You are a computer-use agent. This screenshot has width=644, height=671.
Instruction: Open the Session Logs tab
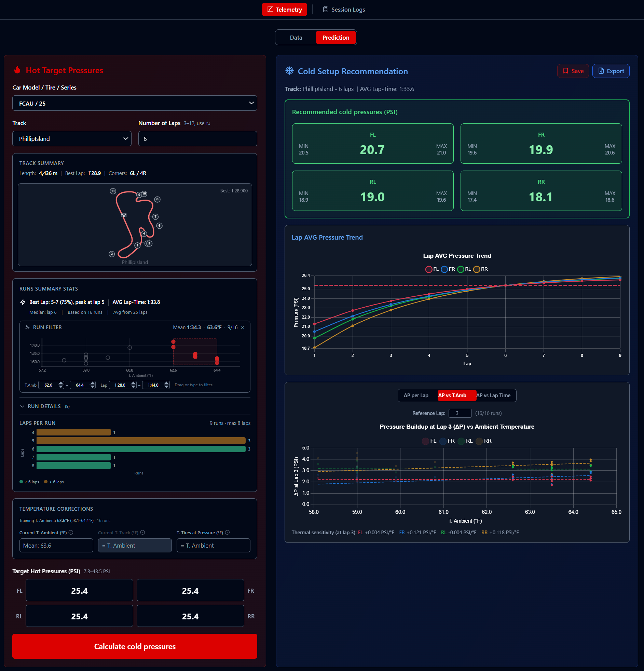click(344, 10)
